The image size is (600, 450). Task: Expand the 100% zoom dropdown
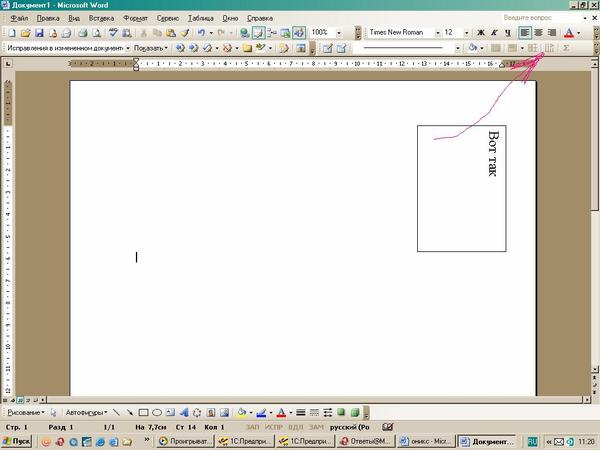tap(338, 33)
